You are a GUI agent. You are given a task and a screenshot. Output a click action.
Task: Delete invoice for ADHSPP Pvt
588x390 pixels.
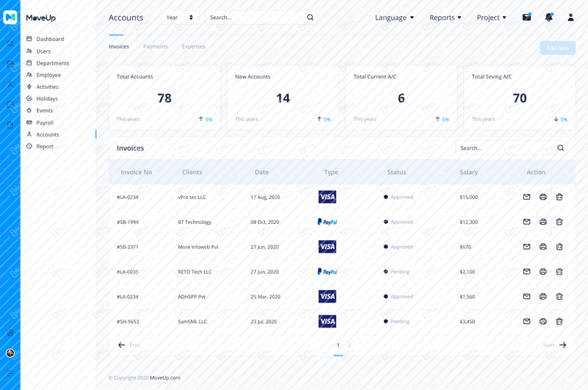pyautogui.click(x=559, y=296)
